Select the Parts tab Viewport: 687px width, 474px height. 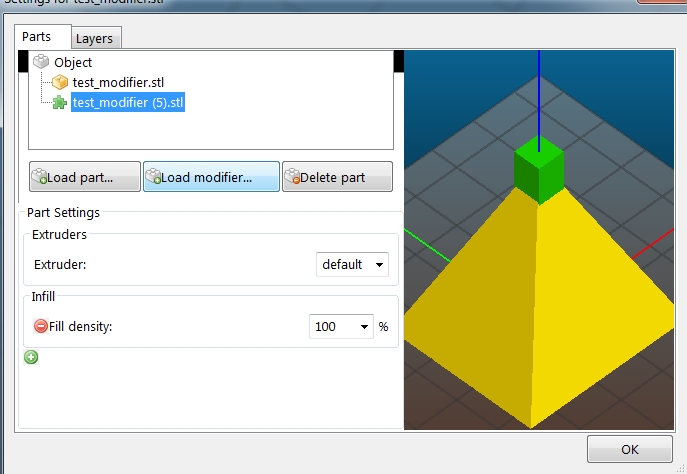click(37, 37)
